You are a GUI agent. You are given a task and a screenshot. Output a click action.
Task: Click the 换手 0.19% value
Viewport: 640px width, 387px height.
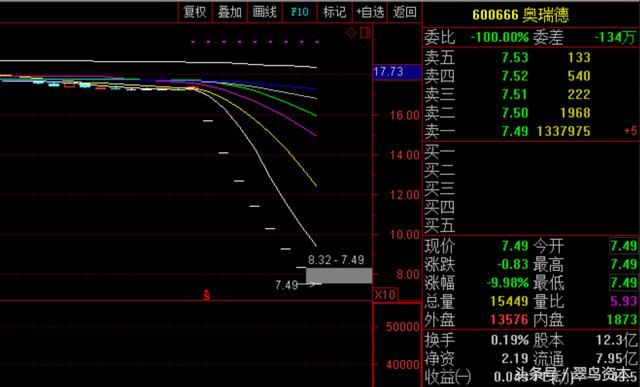pyautogui.click(x=510, y=340)
